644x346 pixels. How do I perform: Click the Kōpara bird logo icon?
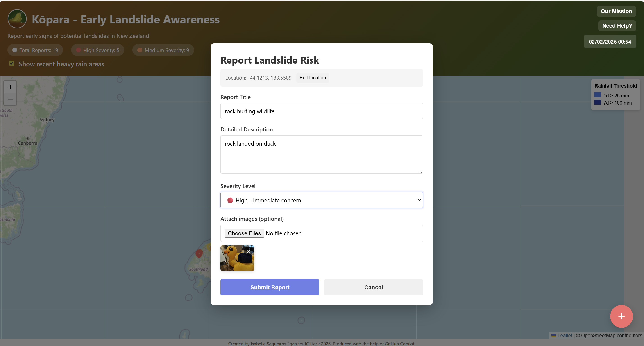[17, 19]
